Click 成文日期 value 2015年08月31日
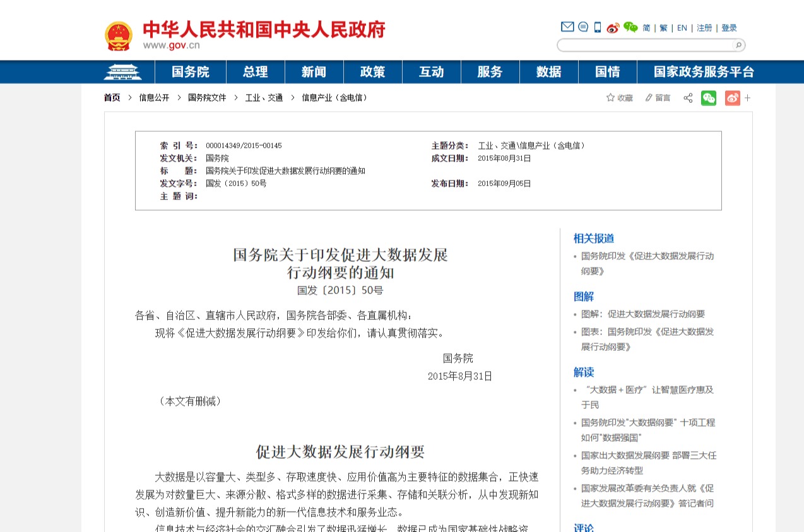Viewport: 804px width, 532px height. [504, 158]
